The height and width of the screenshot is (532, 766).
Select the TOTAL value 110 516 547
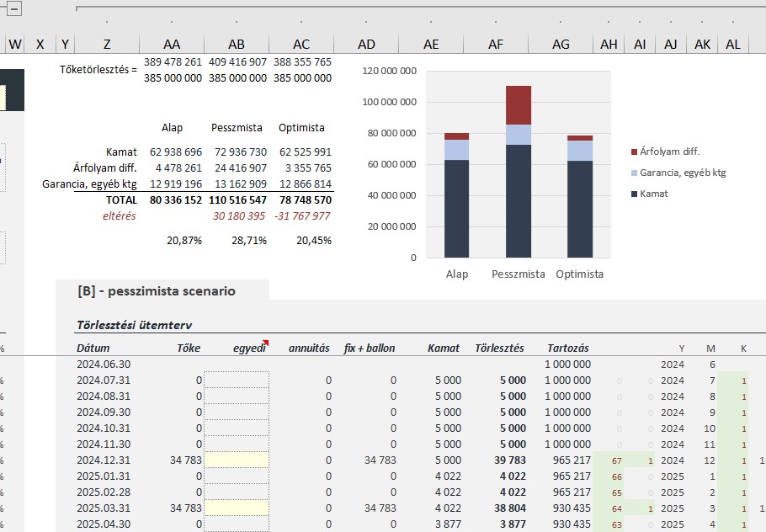pos(237,199)
